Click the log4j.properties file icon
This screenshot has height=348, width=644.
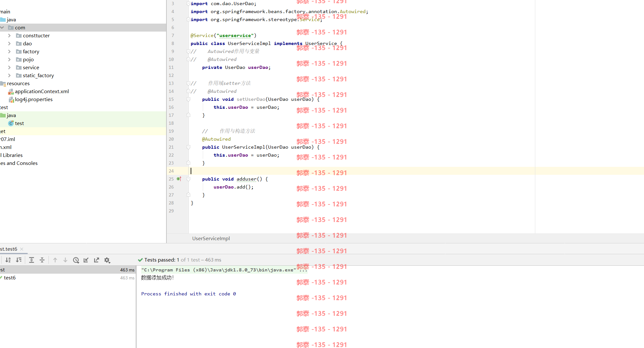pos(11,100)
